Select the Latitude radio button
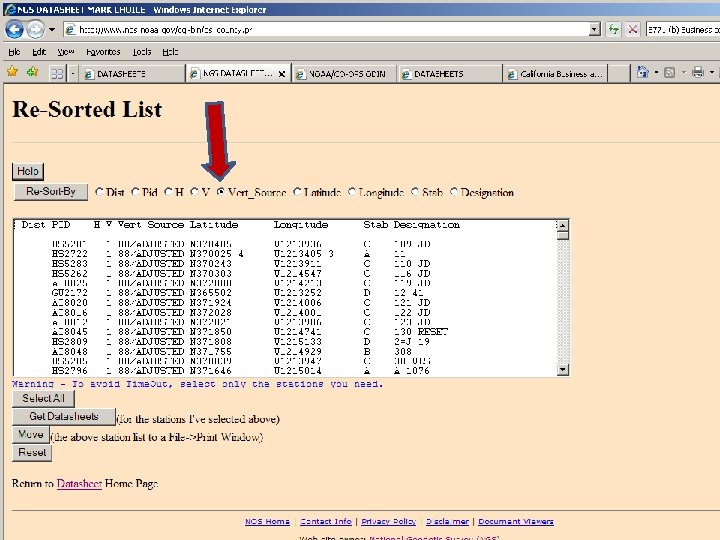Viewport: 720px width, 540px height. pyautogui.click(x=298, y=192)
